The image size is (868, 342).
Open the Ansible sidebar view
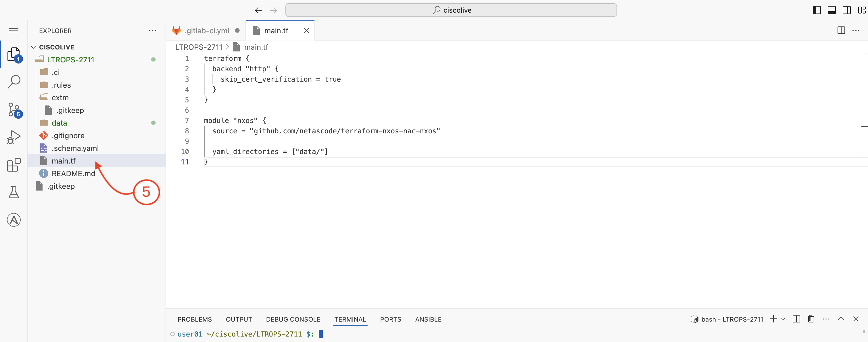coord(14,220)
